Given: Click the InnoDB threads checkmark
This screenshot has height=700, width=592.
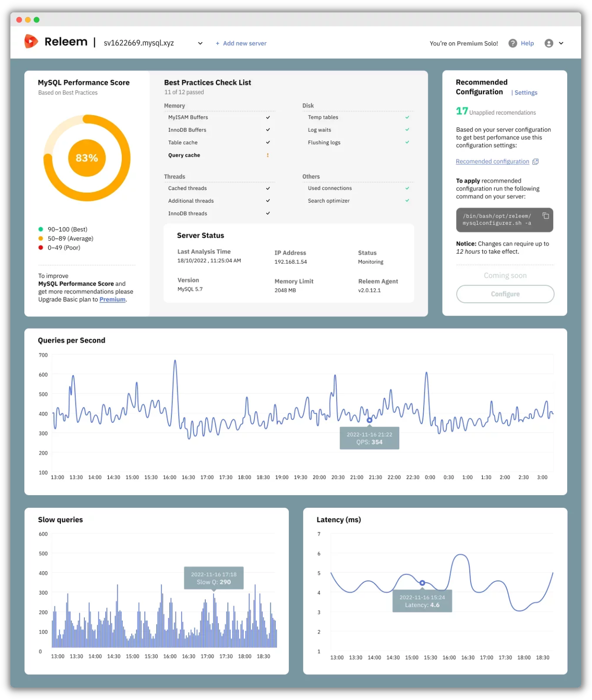Looking at the screenshot, I should 268,213.
